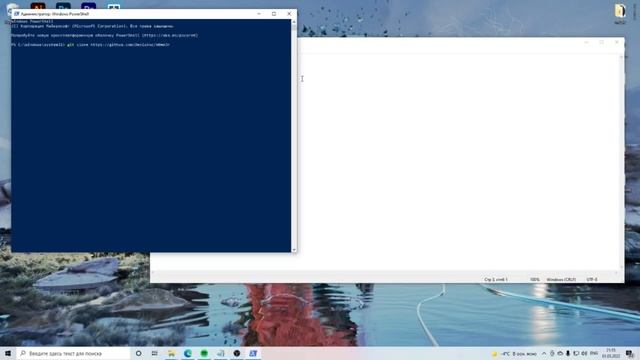This screenshot has height=360, width=640.
Task: Open the volume tray icon
Action: pyautogui.click(x=584, y=353)
